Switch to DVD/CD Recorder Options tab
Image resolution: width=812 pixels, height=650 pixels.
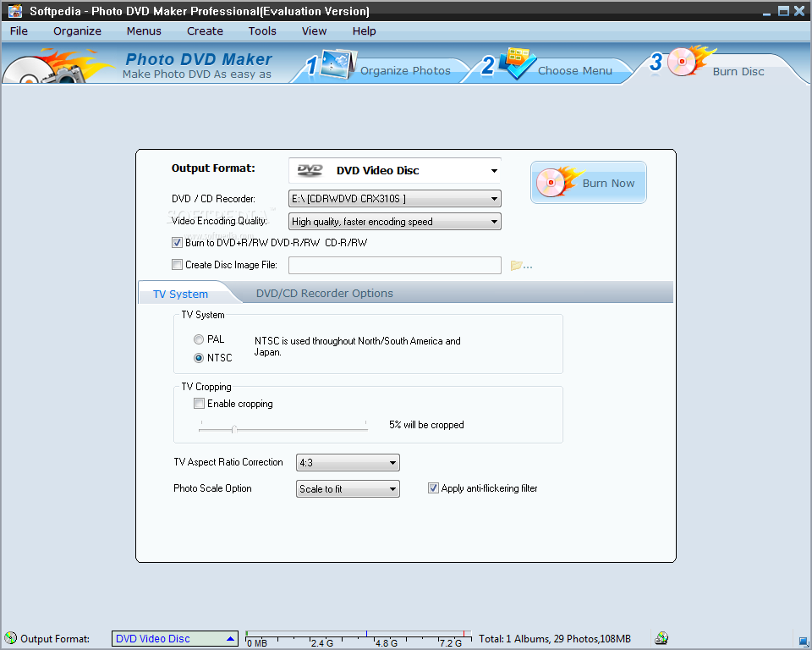pyautogui.click(x=325, y=294)
